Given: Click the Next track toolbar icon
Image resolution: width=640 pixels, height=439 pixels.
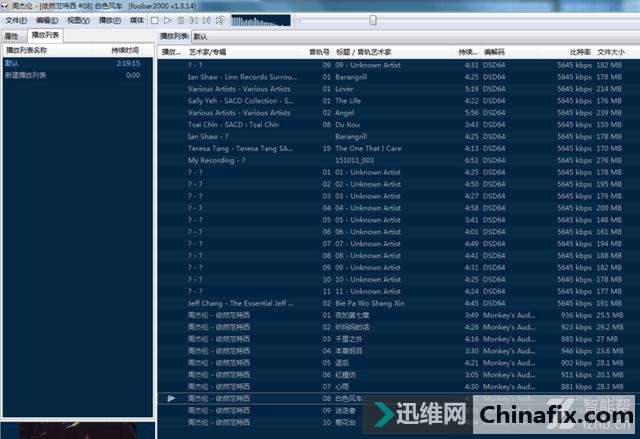Looking at the screenshot, I should [207, 20].
